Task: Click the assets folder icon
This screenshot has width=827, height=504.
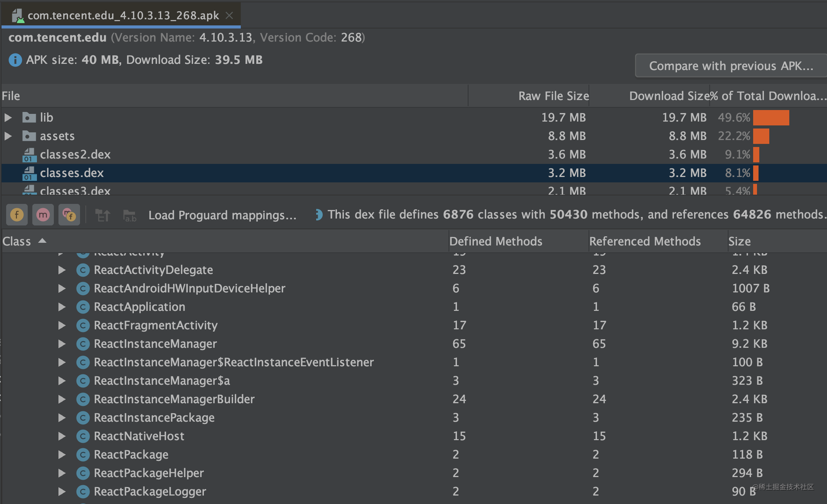Action: (29, 136)
